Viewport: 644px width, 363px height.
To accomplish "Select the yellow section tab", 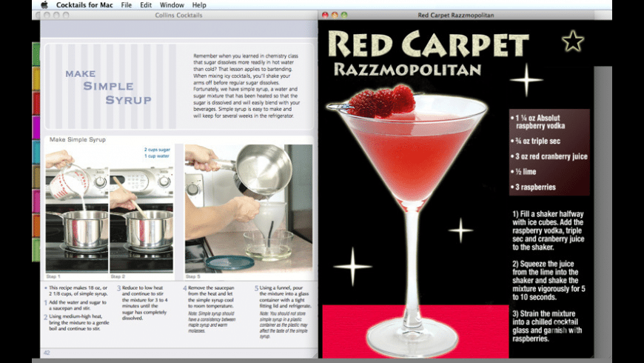I will click(36, 79).
